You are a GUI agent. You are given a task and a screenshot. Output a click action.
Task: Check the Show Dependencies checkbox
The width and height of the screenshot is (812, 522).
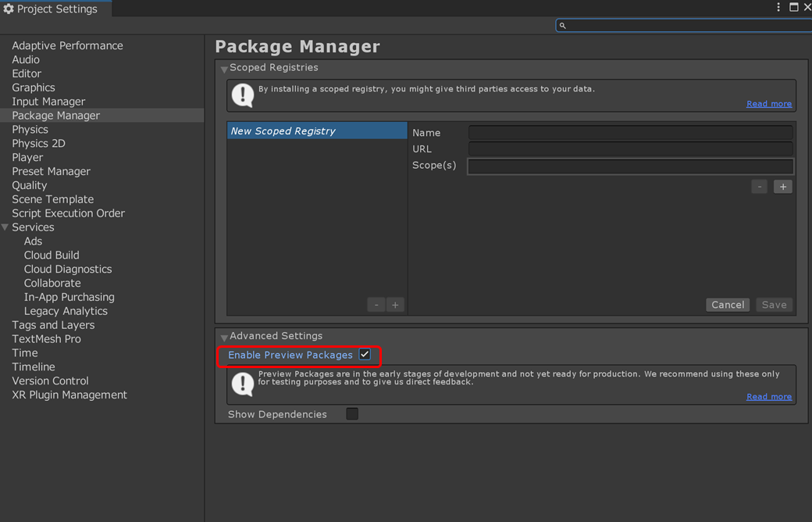pos(351,413)
